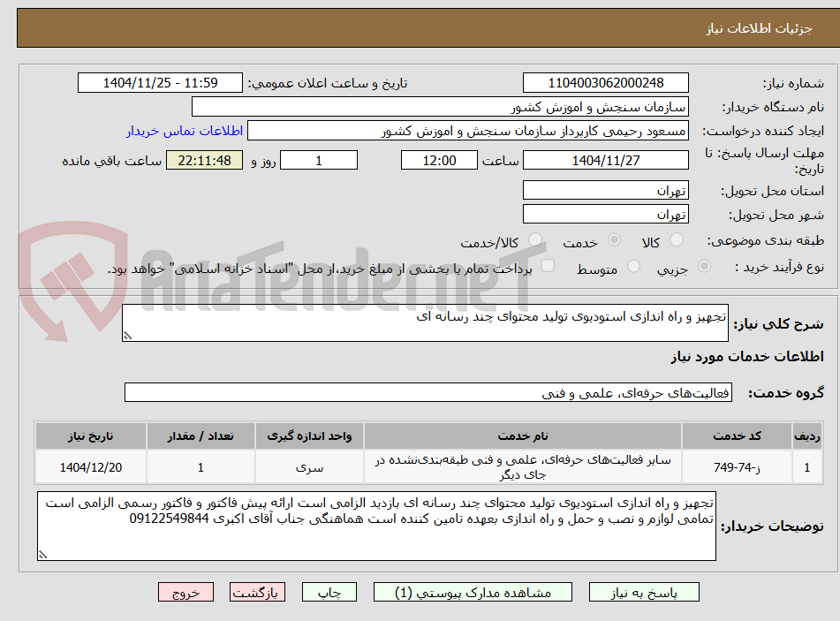The height and width of the screenshot is (621, 840).
Task: Click the خروج exit button
Action: [x=185, y=593]
